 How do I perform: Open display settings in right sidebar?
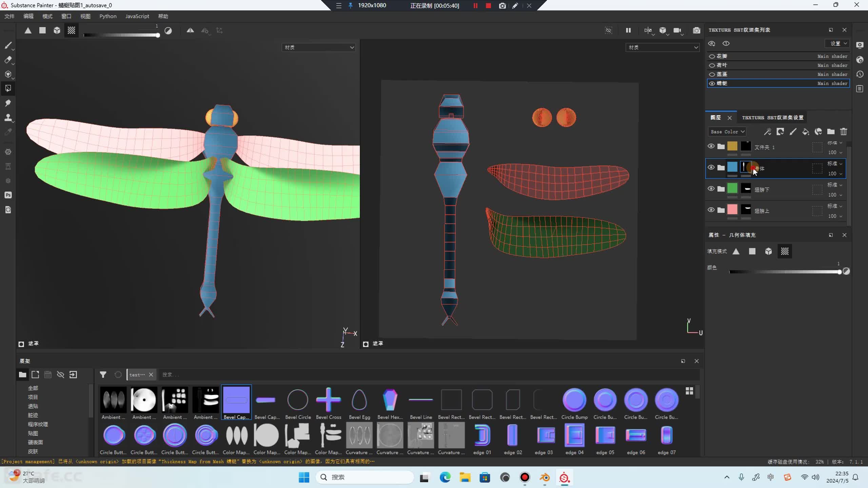[x=860, y=45]
